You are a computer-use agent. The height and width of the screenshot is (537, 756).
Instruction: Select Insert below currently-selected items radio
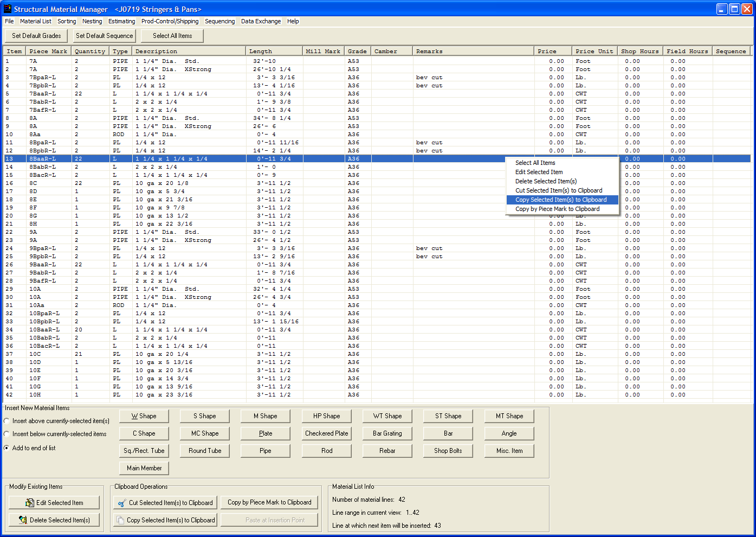7,434
